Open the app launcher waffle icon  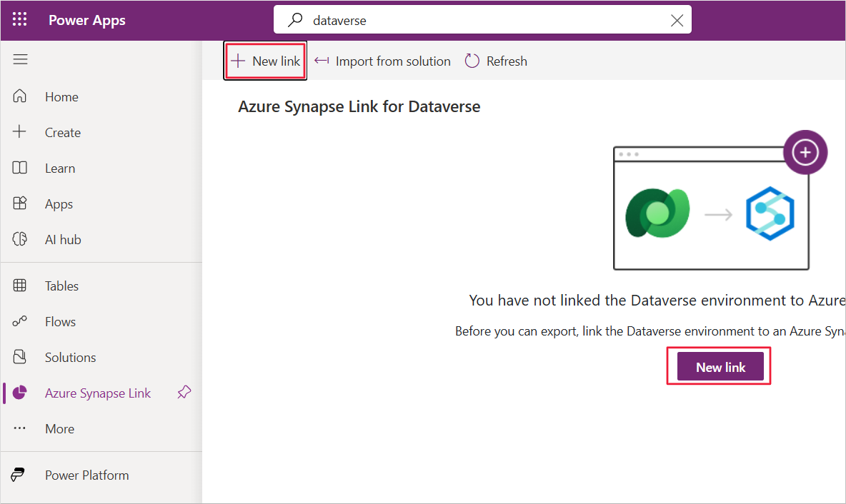[19, 20]
